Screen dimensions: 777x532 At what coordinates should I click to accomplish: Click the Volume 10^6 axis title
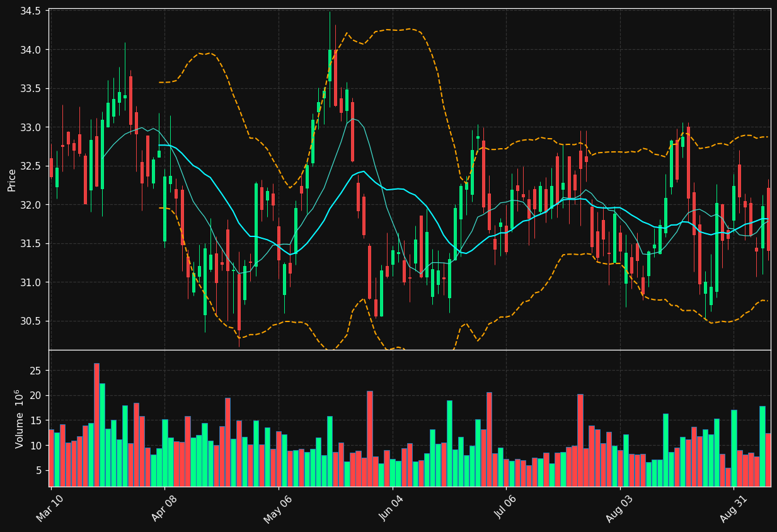pos(20,419)
